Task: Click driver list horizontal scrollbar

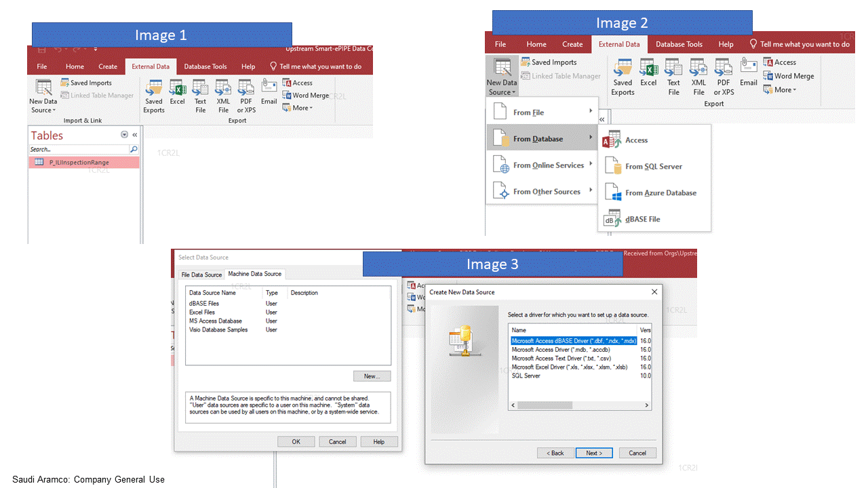Action: (x=580, y=405)
